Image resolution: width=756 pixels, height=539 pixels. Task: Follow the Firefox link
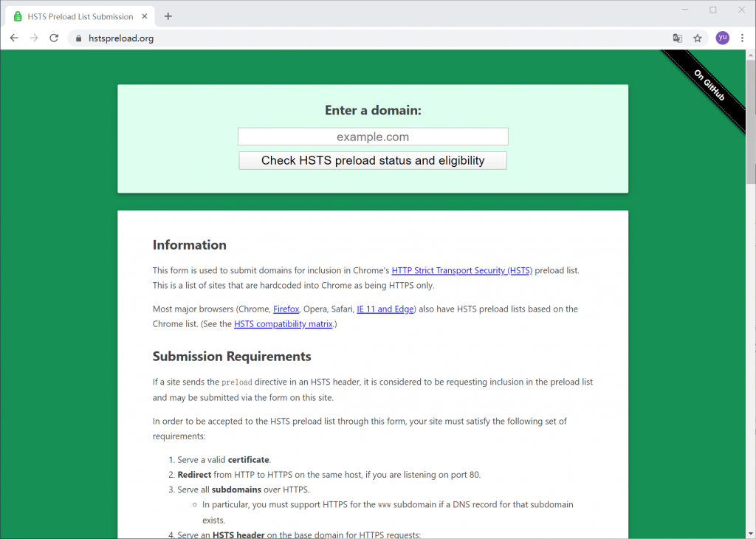(286, 309)
